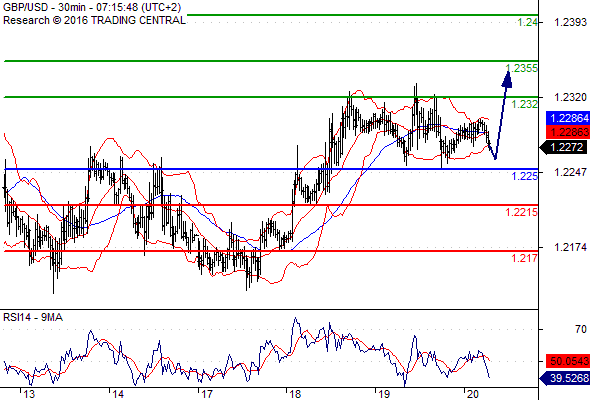
Task: Click the red 1.217 support label
Action: pos(525,258)
